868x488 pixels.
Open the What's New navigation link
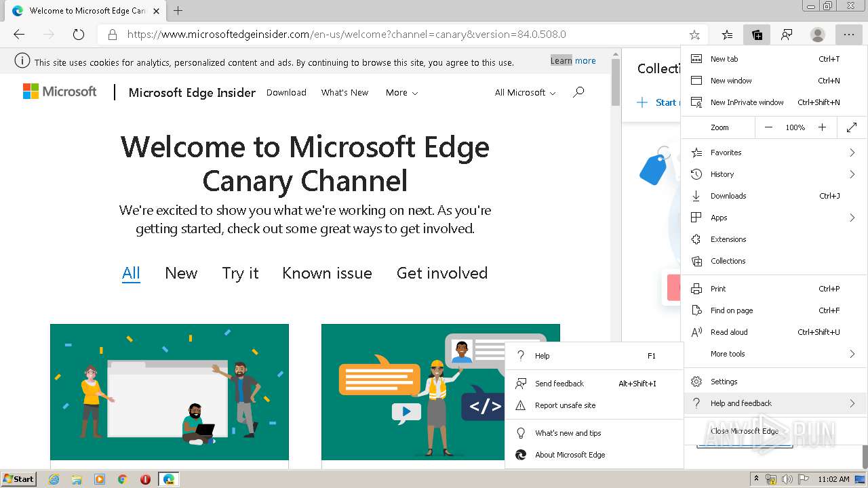[345, 92]
